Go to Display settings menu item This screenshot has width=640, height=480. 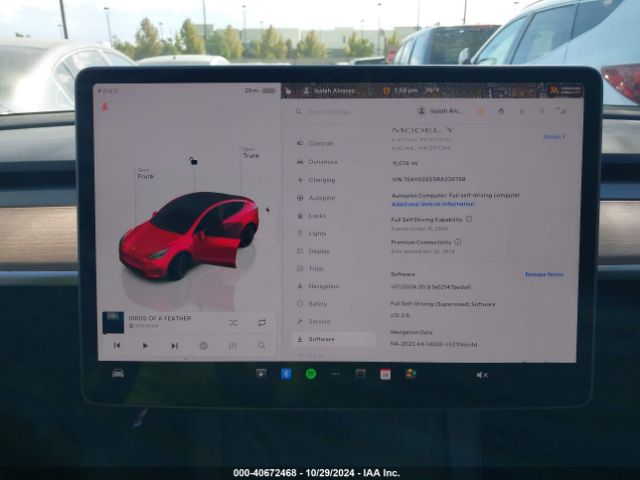point(318,251)
